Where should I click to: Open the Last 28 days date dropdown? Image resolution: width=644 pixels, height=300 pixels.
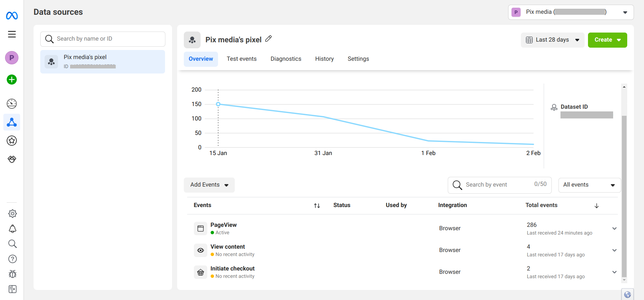click(552, 40)
